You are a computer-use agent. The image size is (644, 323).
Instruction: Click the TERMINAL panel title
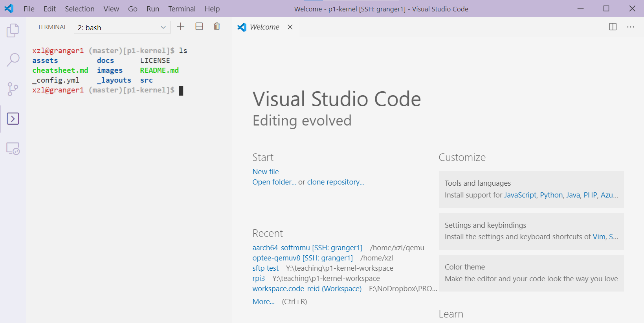click(x=52, y=27)
